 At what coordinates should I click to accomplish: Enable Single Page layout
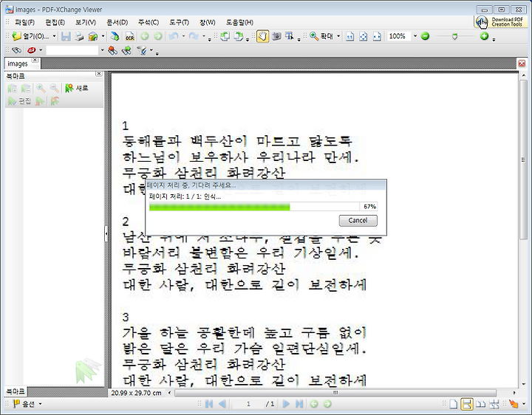tap(453, 404)
